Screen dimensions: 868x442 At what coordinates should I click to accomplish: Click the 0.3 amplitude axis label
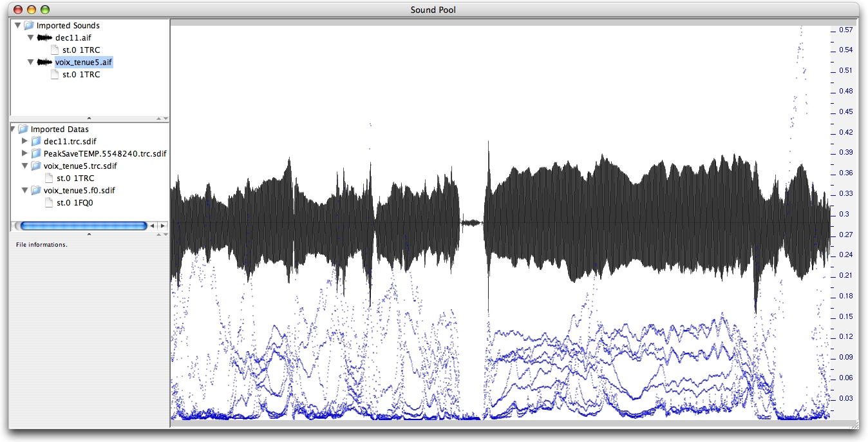844,214
